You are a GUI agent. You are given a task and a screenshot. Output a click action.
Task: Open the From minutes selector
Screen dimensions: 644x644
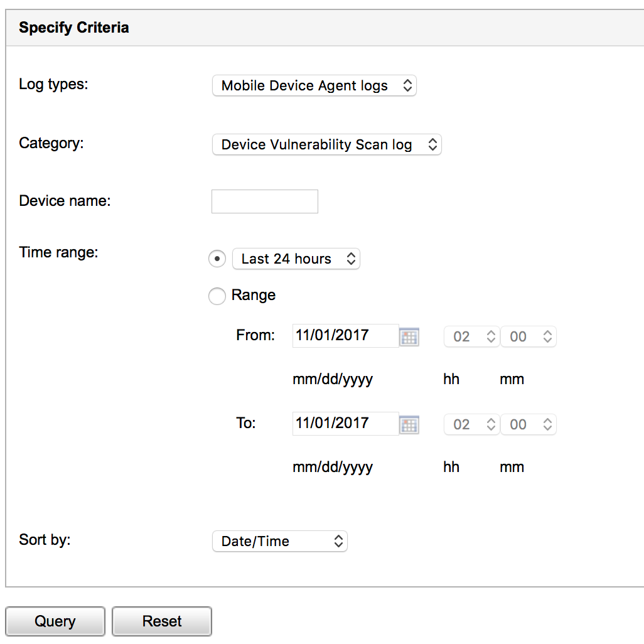(528, 337)
